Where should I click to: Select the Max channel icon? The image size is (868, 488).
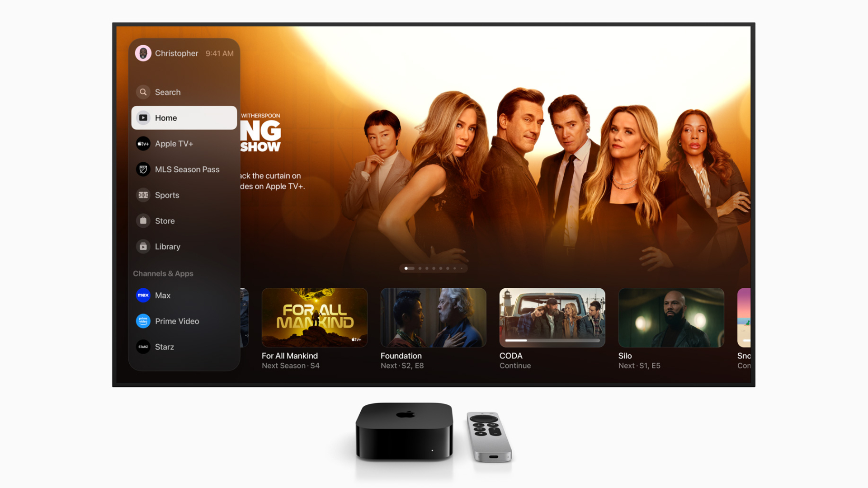click(x=143, y=295)
